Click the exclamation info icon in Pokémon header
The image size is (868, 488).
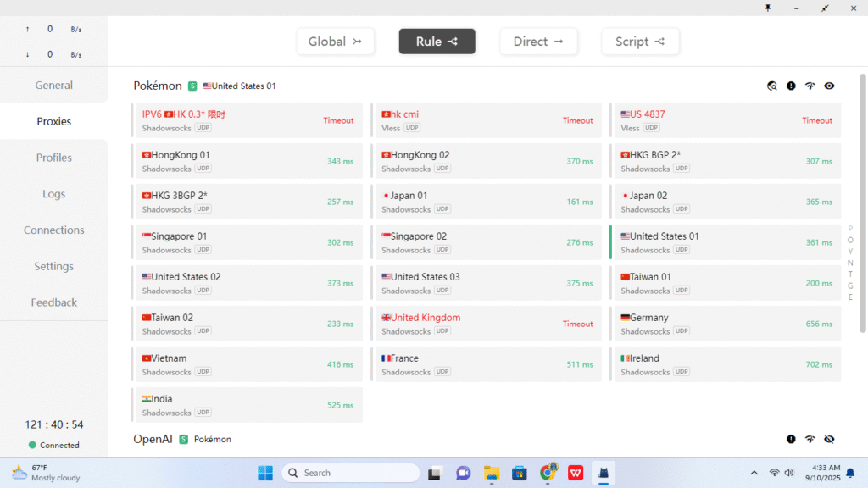coord(791,86)
